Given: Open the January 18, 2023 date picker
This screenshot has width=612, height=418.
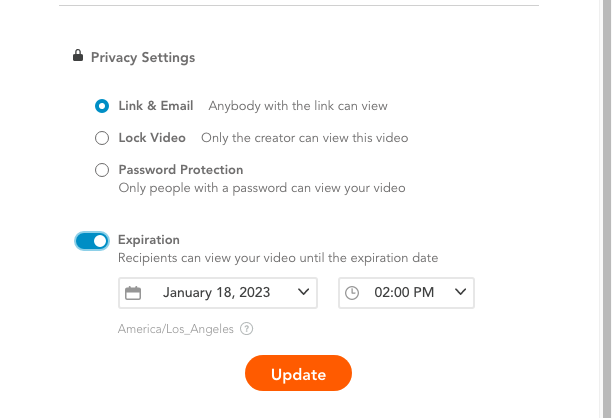Looking at the screenshot, I should 218,293.
